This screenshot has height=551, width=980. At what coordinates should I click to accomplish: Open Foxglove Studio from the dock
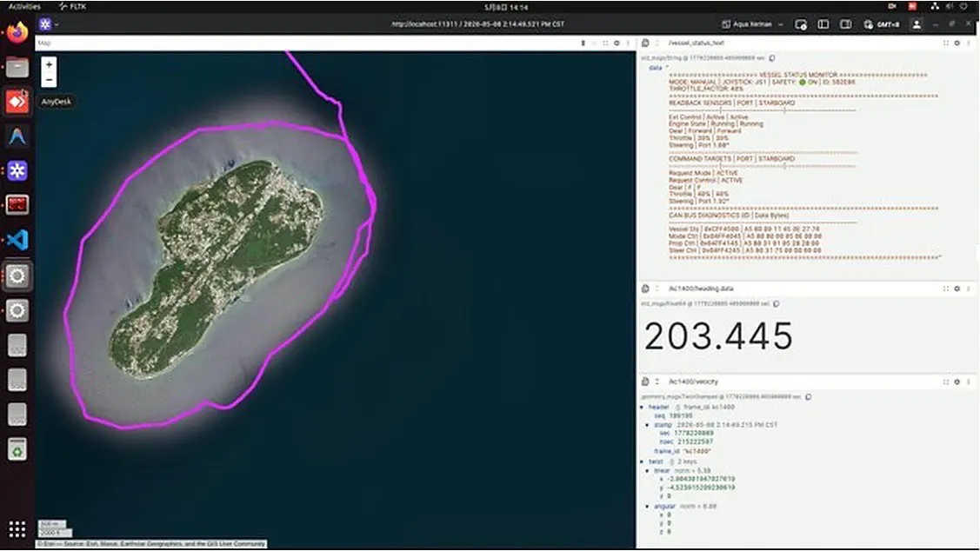click(17, 170)
